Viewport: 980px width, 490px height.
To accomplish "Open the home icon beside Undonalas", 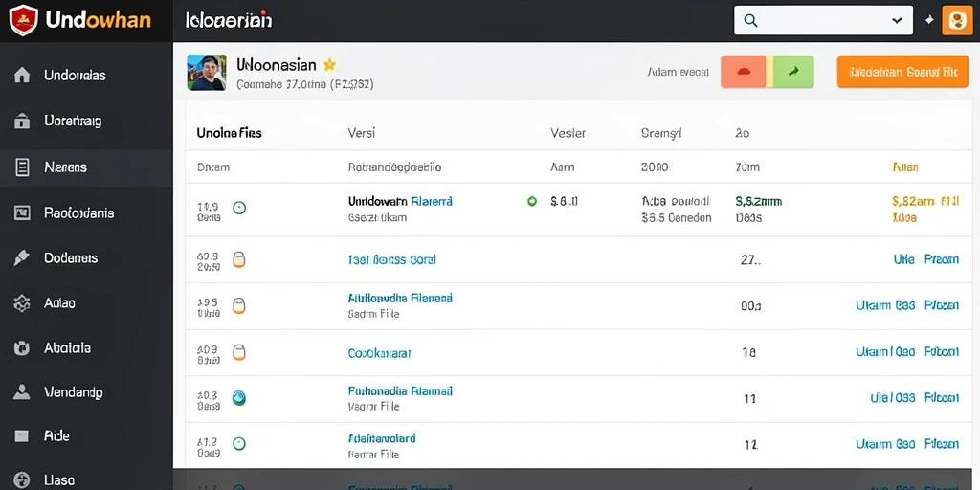I will [22, 76].
